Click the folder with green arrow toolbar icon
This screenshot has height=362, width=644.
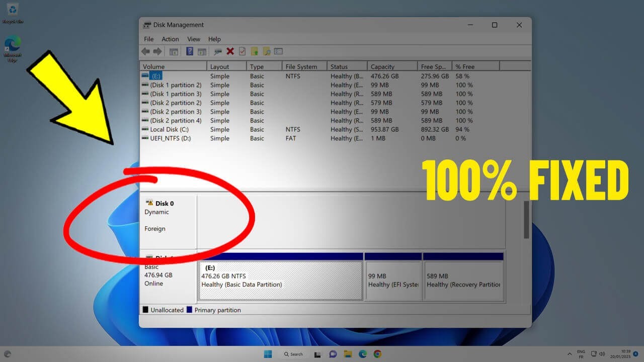click(255, 51)
